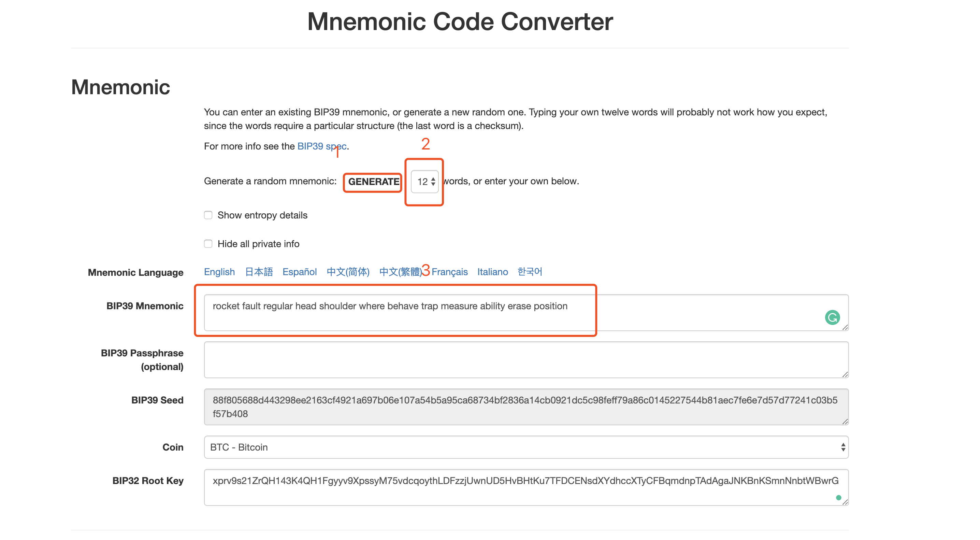Image resolution: width=980 pixels, height=540 pixels.
Task: Focus the BIP39 Passphrase input field
Action: click(526, 360)
